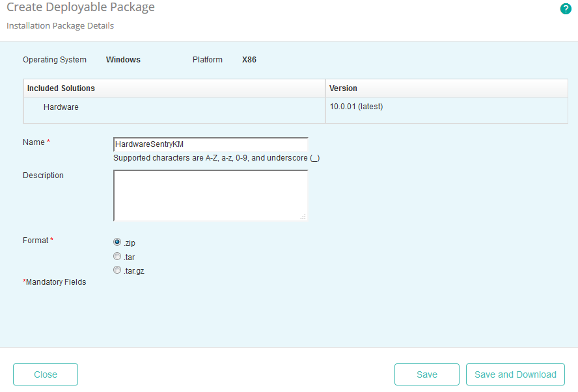Choose the .tar.gz package format

[117, 270]
